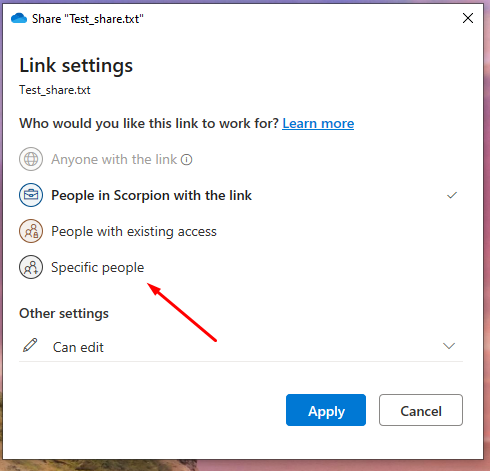Expand the Can edit chevron arrow

449,346
